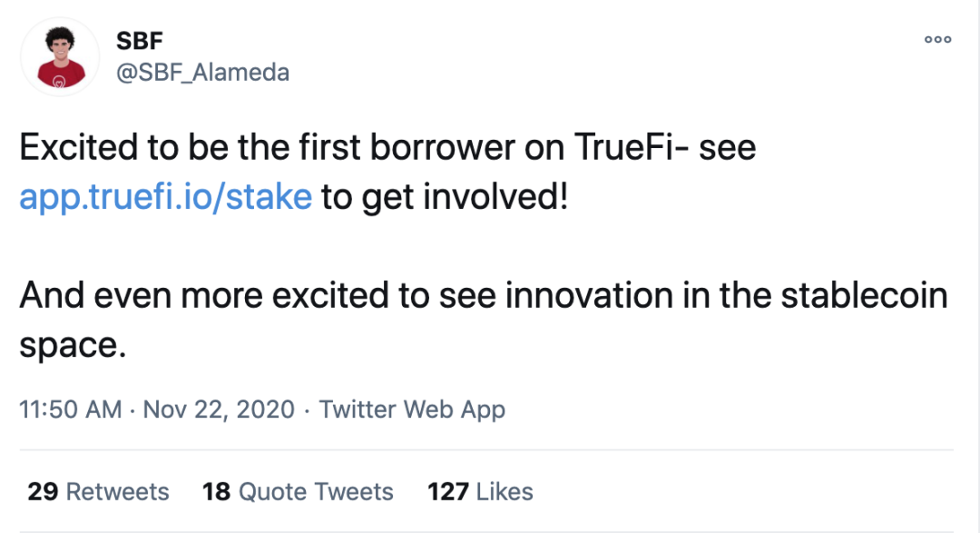The width and height of the screenshot is (980, 533).
Task: Click the 11:50 AM timestamp
Action: pos(71,410)
